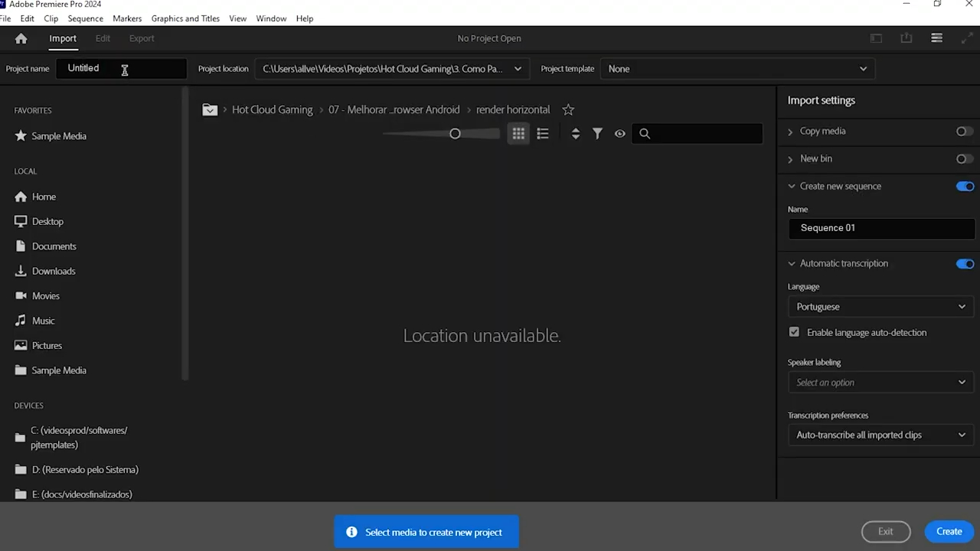Screen dimensions: 980x551
Task: Disable the Create new sequence toggle
Action: (965, 186)
